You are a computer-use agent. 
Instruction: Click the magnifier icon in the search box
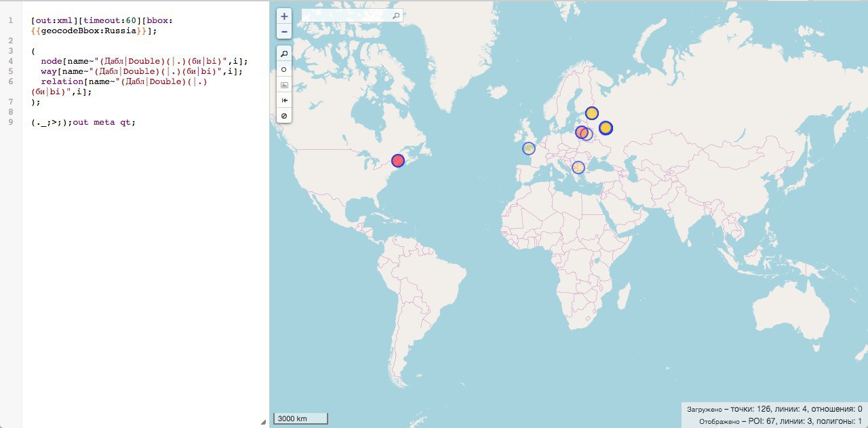pyautogui.click(x=396, y=15)
